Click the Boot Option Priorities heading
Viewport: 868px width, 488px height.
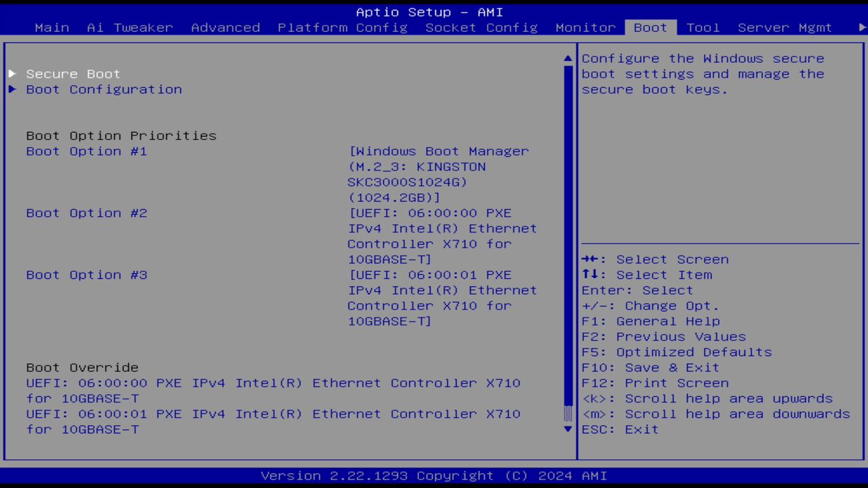tap(121, 136)
